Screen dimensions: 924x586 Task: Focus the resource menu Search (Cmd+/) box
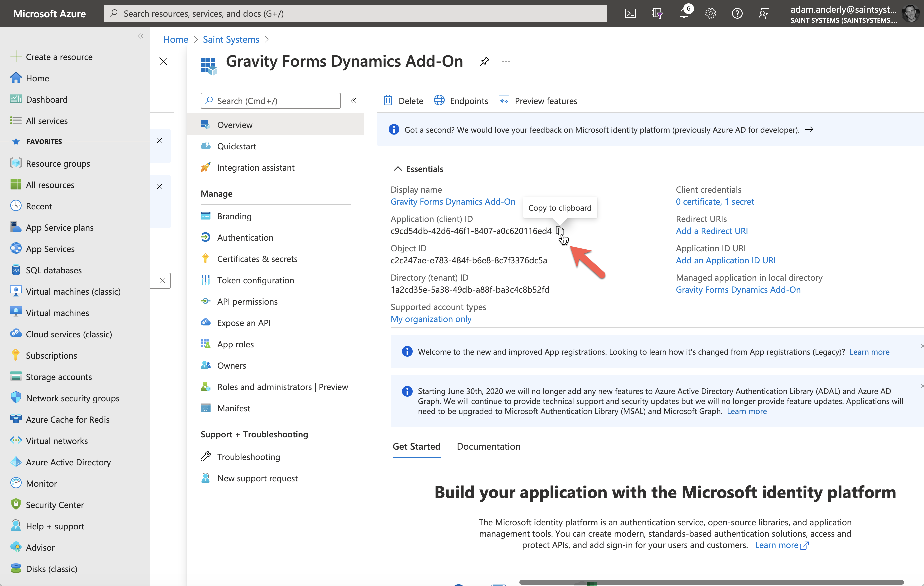[270, 101]
